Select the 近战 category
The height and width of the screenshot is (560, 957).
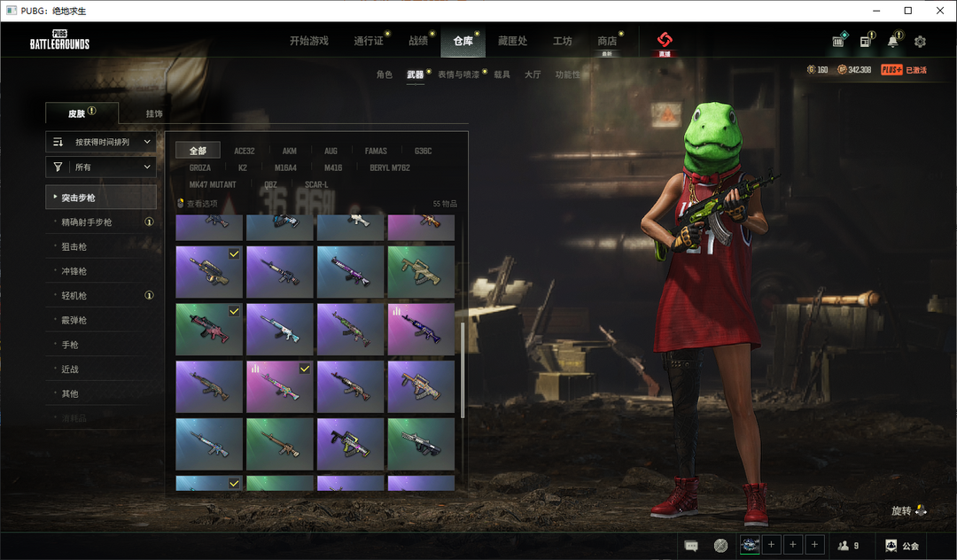point(101,369)
